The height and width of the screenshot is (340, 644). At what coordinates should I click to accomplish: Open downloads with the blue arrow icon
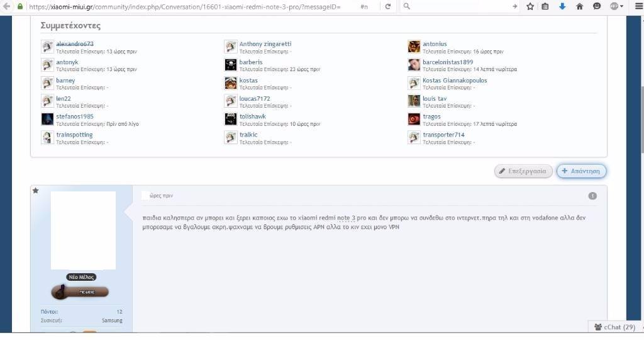point(562,6)
